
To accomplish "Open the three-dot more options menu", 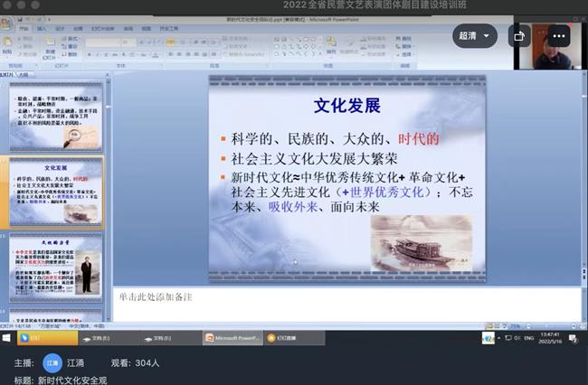I will [558, 36].
